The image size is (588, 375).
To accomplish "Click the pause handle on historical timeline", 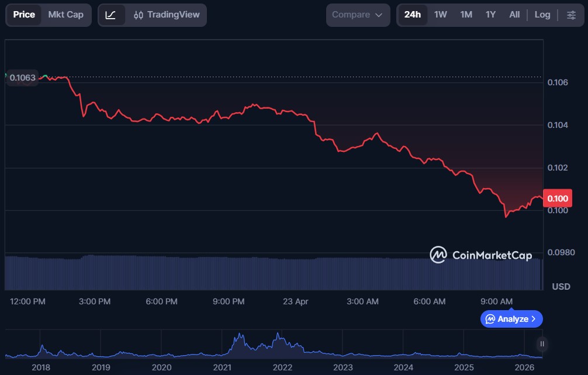I will 542,344.
